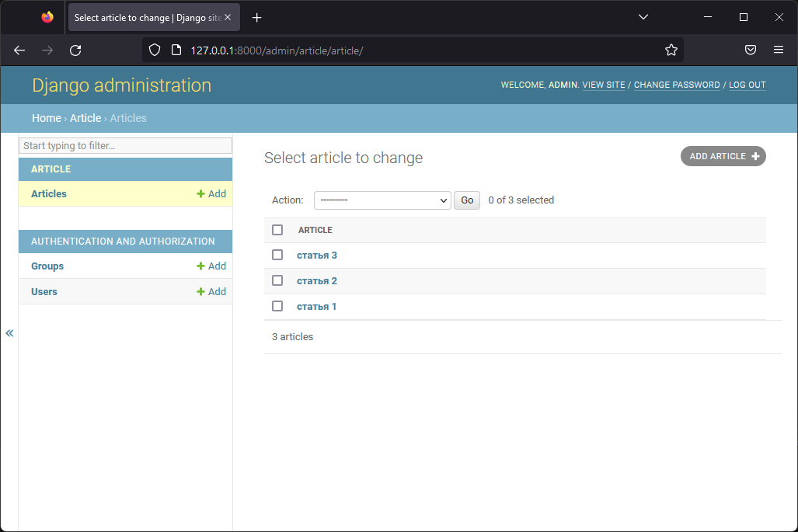Go back using browser back arrow

tap(20, 50)
